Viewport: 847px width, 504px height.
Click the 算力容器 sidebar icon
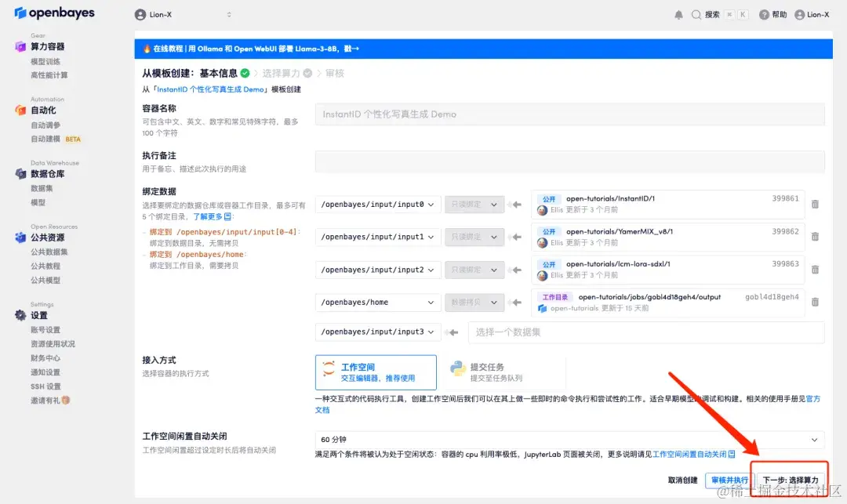[20, 46]
